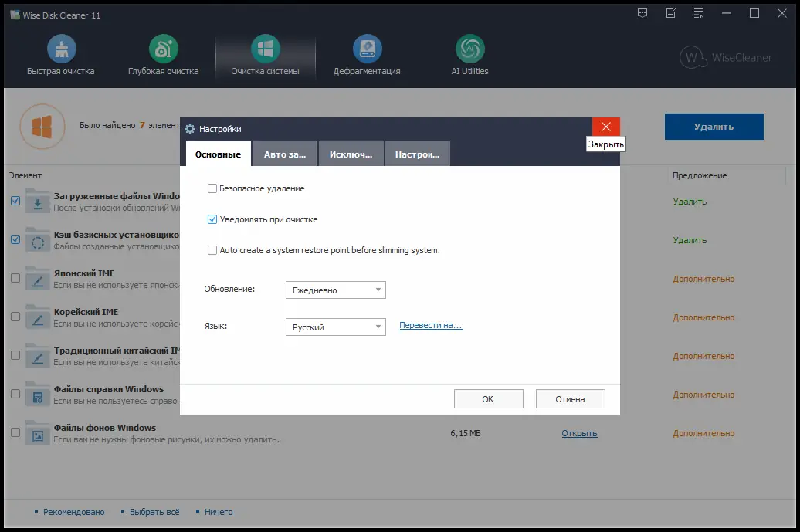Click Дополнительно for Японский IME row
Viewport: 800px width, 532px height.
703,279
